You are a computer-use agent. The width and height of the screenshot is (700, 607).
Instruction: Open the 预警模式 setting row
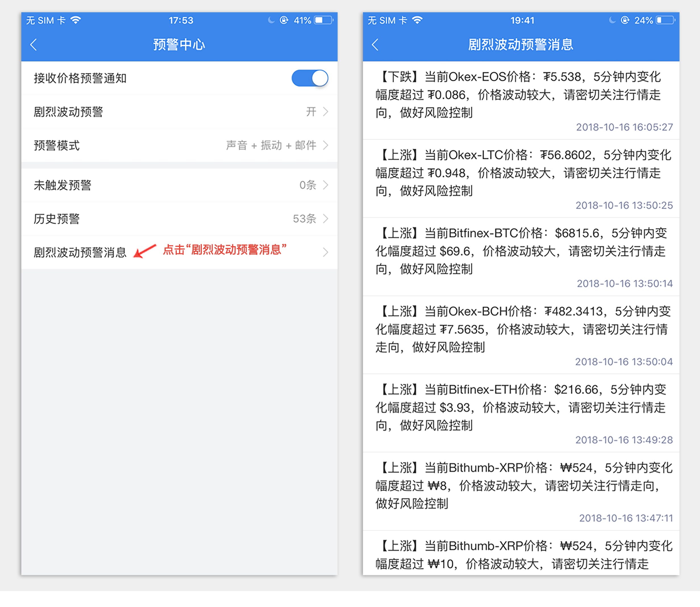point(179,145)
